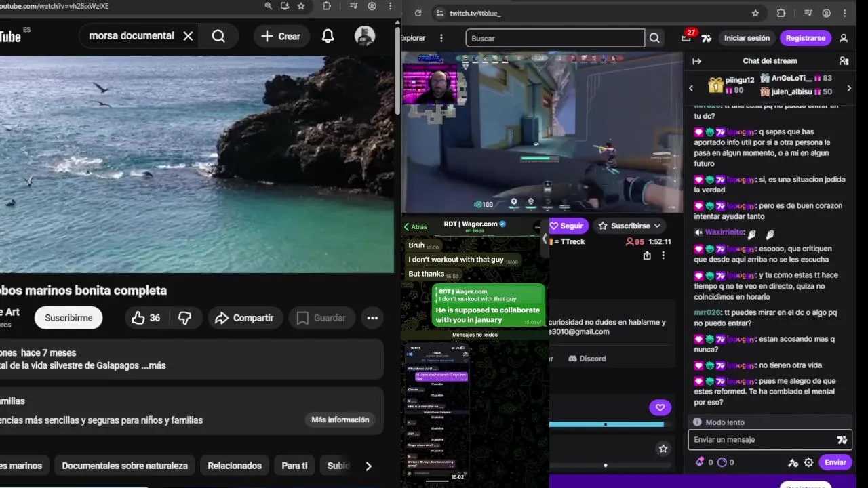
Task: Like the YouTube video with 36 likes
Action: pyautogui.click(x=146, y=318)
